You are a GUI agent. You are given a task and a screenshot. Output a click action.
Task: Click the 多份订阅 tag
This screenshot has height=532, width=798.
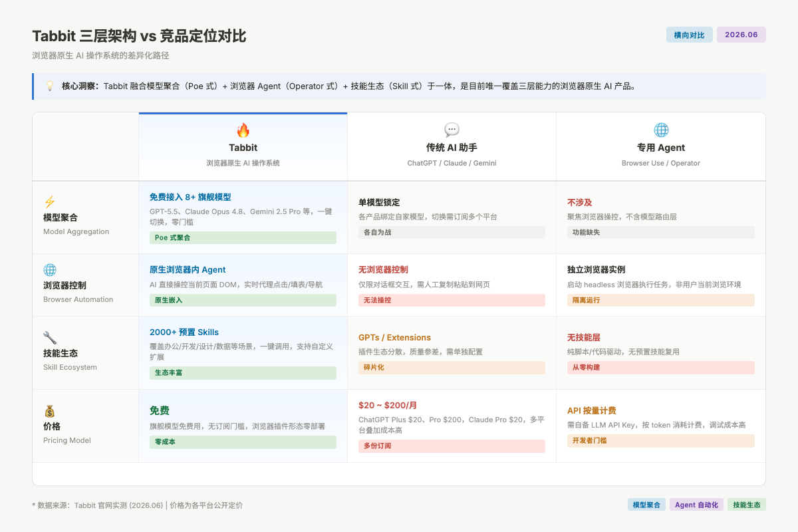(x=452, y=446)
